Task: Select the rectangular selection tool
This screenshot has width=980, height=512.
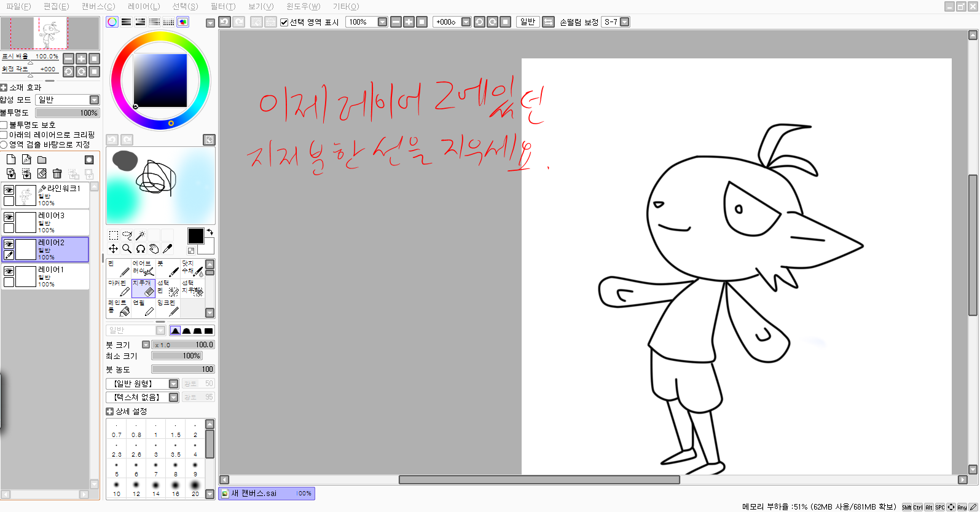Action: (114, 235)
